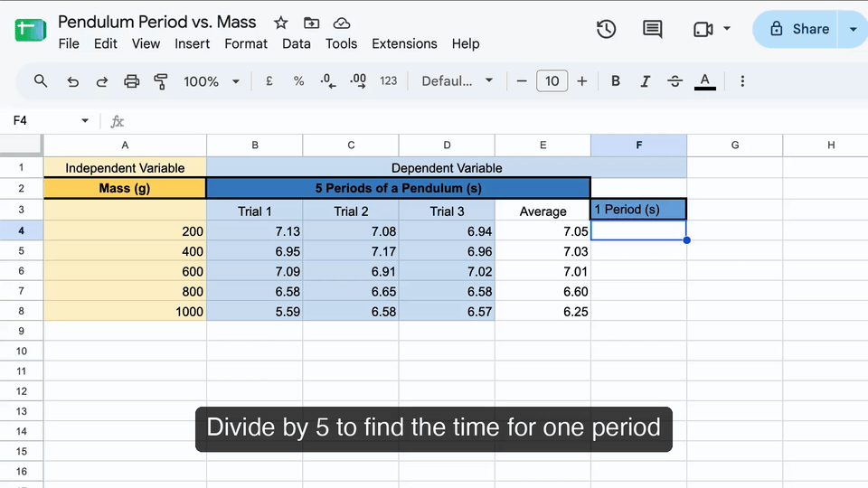The width and height of the screenshot is (868, 488).
Task: Select the 'Independent Variable' cell
Action: pyautogui.click(x=125, y=168)
